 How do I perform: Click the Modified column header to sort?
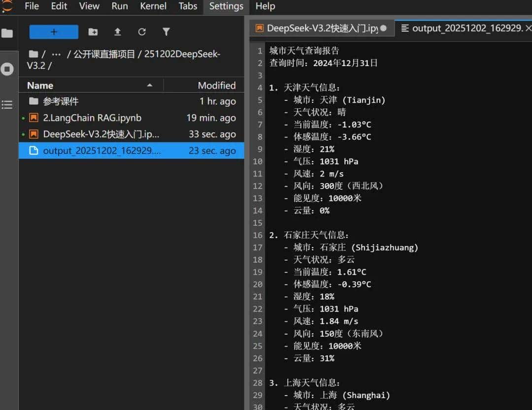tap(217, 85)
